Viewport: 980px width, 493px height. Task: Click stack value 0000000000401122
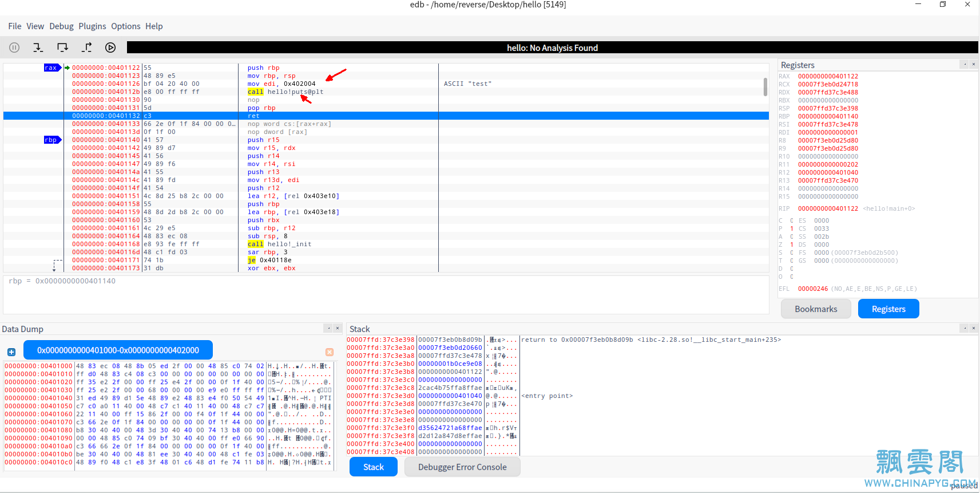(450, 372)
